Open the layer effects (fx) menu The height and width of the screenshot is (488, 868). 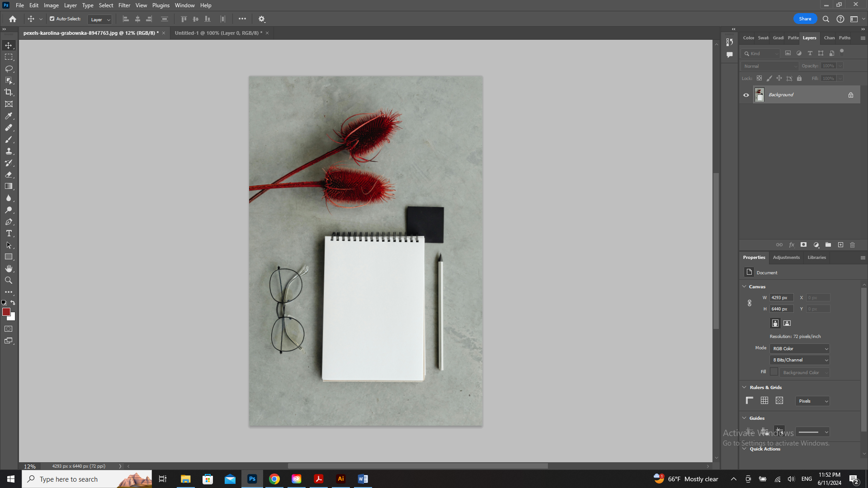(792, 244)
